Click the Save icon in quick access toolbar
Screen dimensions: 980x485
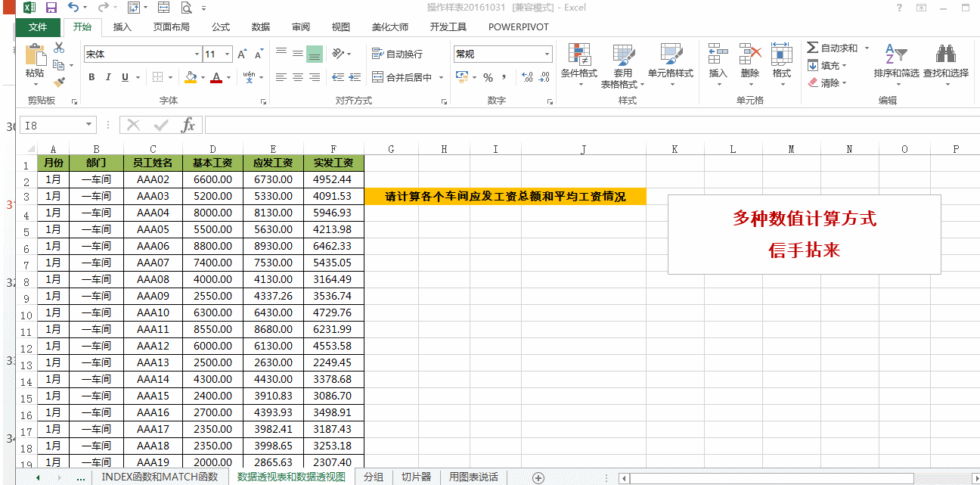[51, 8]
